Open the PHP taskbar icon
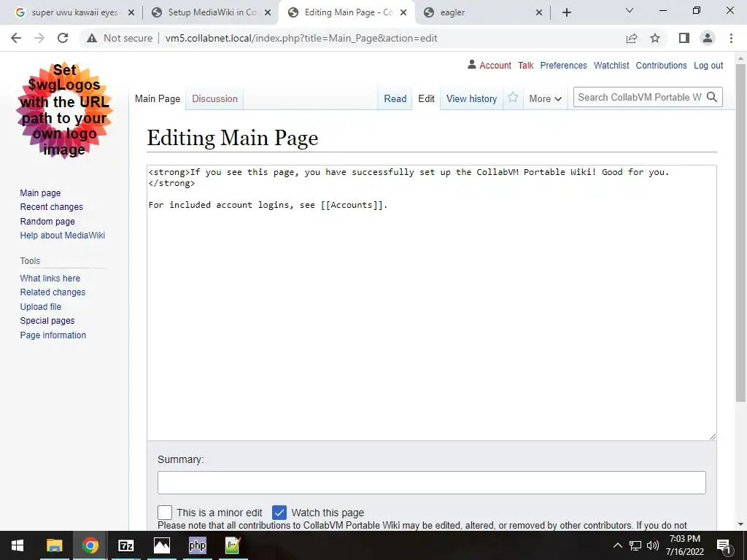 pos(197,545)
